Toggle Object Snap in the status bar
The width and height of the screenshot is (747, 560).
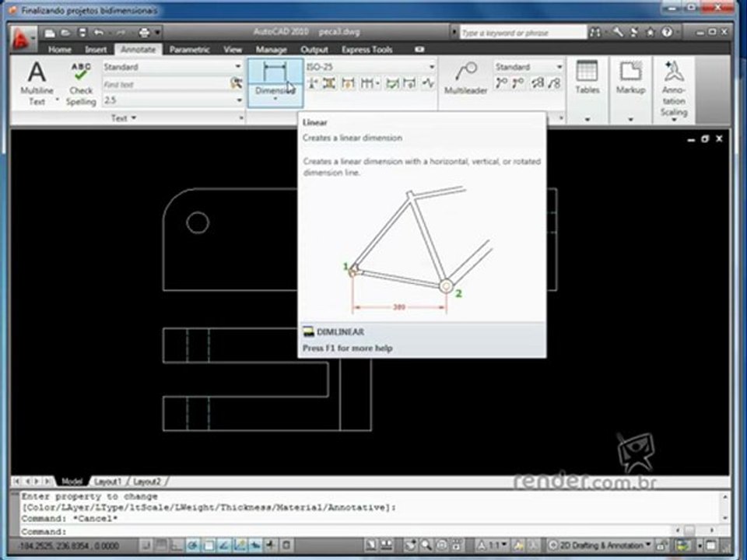point(209,545)
